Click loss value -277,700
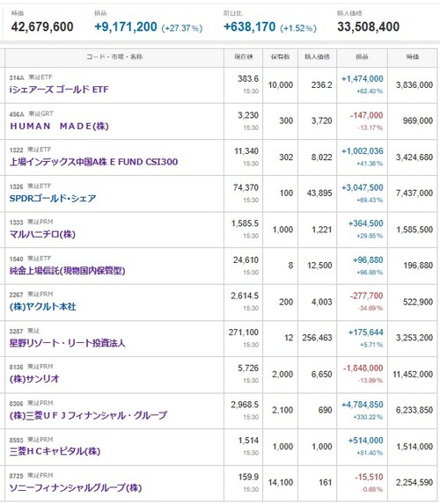The height and width of the screenshot is (504, 440). (367, 296)
